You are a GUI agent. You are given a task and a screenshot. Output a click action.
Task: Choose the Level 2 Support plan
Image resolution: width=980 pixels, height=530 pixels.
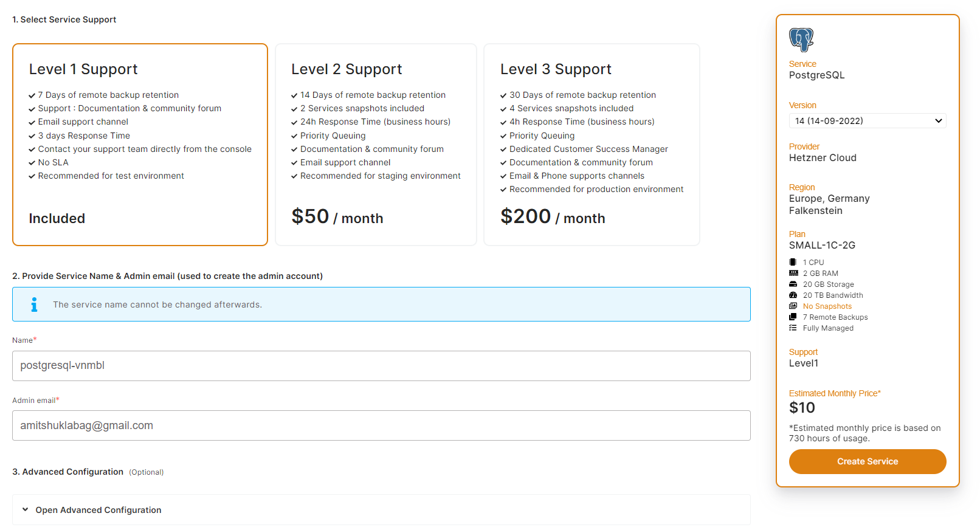pos(376,145)
